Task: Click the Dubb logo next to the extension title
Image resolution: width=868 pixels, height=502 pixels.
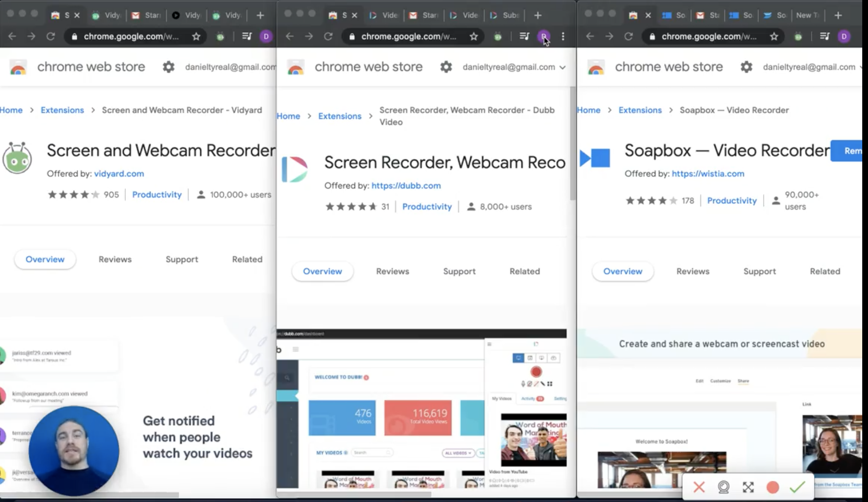Action: (x=295, y=169)
